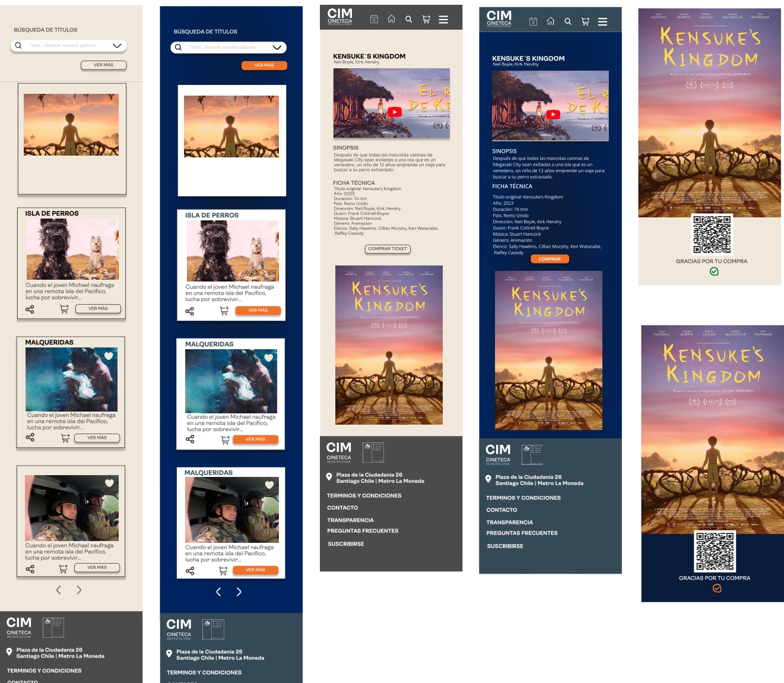Share the mother-and-baby Malqueridas card, beige screen

(30, 438)
